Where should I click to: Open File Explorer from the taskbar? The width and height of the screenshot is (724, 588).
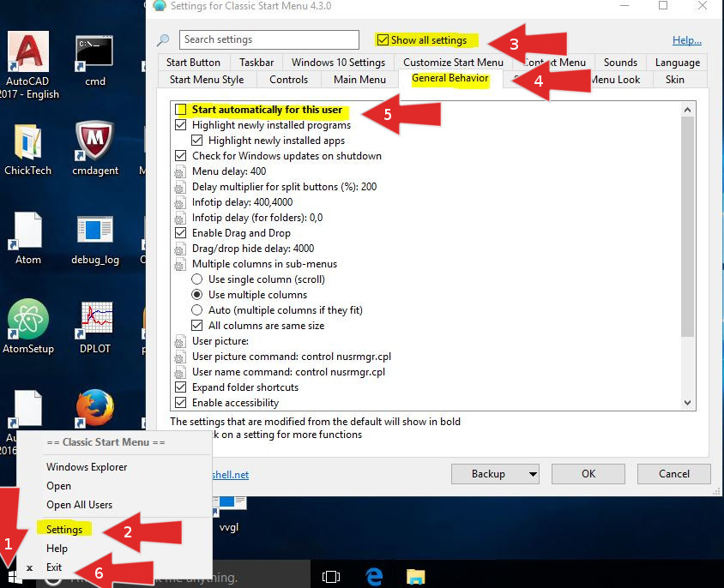tap(416, 576)
